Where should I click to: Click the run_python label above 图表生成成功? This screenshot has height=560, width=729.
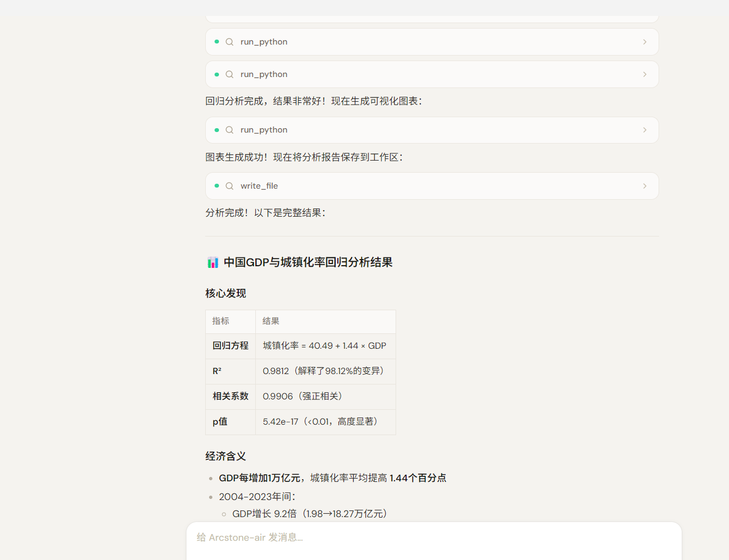pos(264,130)
